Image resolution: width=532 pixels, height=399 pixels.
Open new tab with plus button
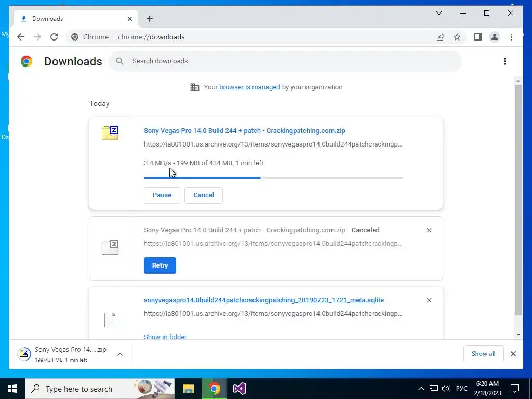(150, 19)
